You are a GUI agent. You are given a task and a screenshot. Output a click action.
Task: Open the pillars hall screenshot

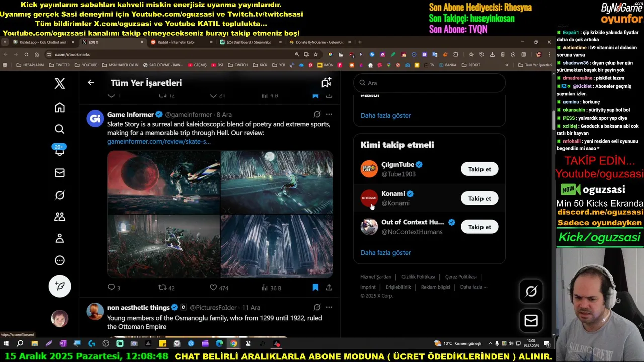[277, 246]
